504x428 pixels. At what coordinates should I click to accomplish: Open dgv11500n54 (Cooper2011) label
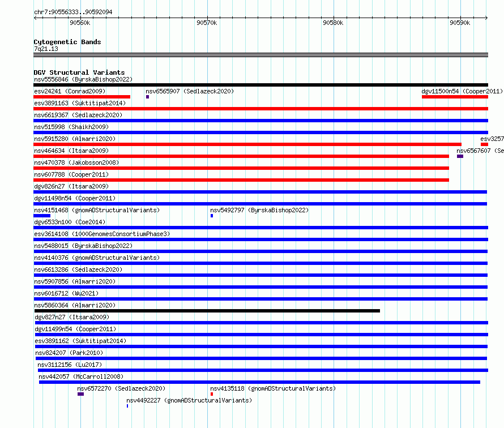coord(462,91)
